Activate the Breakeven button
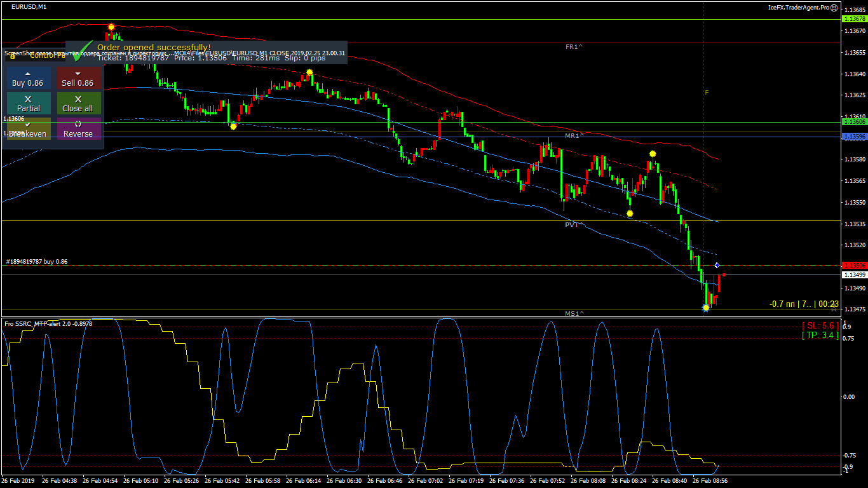 29,129
